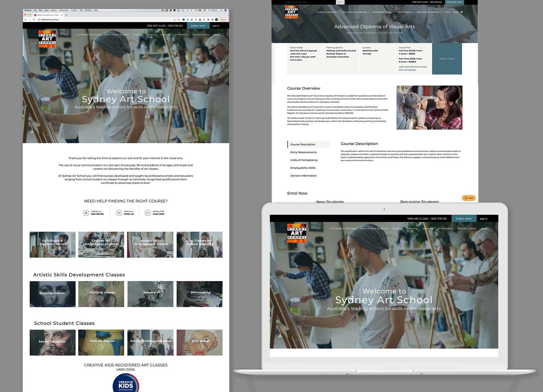The image size is (543, 392).
Task: Open the Mini Monet class thumbnail
Action: (200, 343)
